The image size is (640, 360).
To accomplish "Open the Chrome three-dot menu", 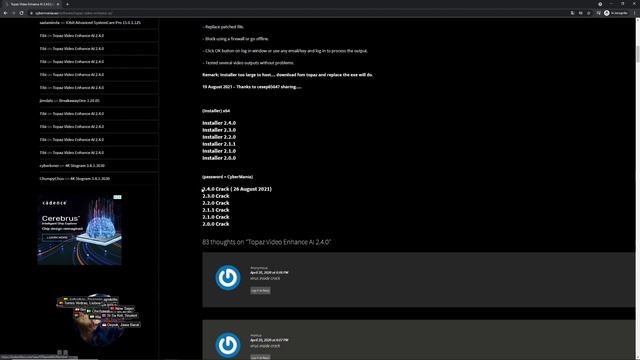I will click(x=635, y=13).
